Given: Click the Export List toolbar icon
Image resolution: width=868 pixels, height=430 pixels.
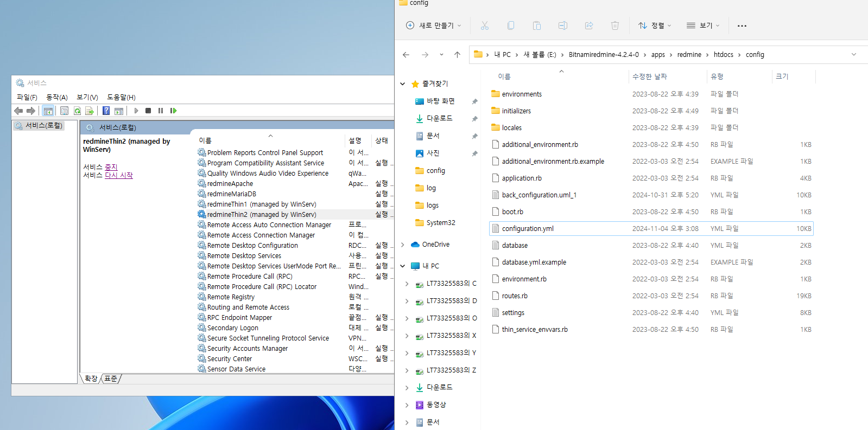Looking at the screenshot, I should (90, 111).
